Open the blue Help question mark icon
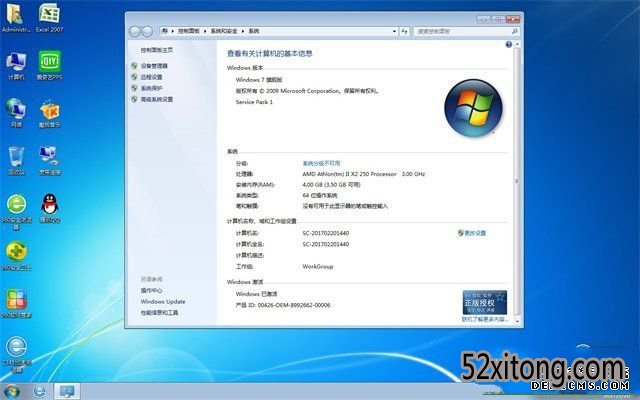640x400 pixels. point(509,44)
